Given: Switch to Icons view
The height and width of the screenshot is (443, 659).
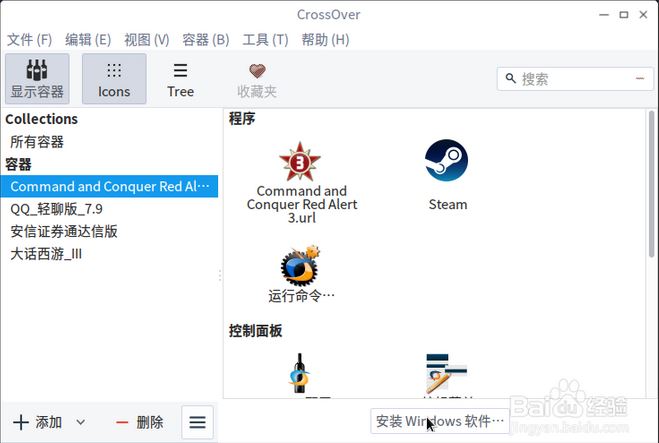Looking at the screenshot, I should tap(114, 79).
